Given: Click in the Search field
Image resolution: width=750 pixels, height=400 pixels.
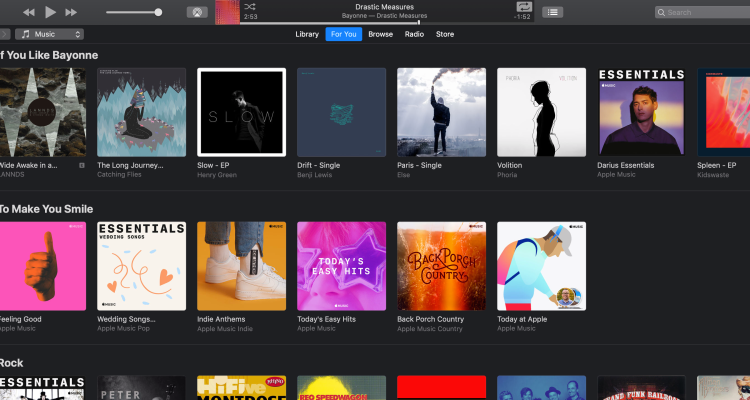Looking at the screenshot, I should pyautogui.click(x=702, y=12).
